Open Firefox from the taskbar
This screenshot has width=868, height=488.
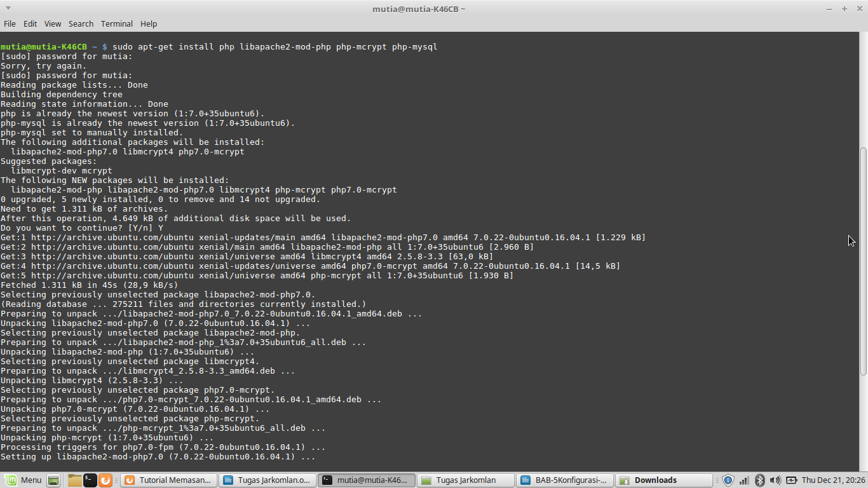coord(105,480)
